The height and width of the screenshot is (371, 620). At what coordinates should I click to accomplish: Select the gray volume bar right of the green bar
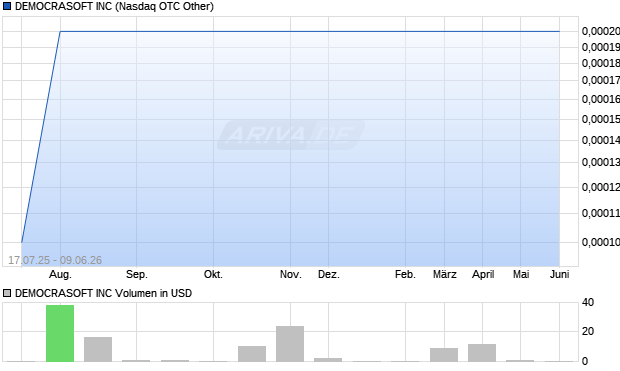click(98, 349)
